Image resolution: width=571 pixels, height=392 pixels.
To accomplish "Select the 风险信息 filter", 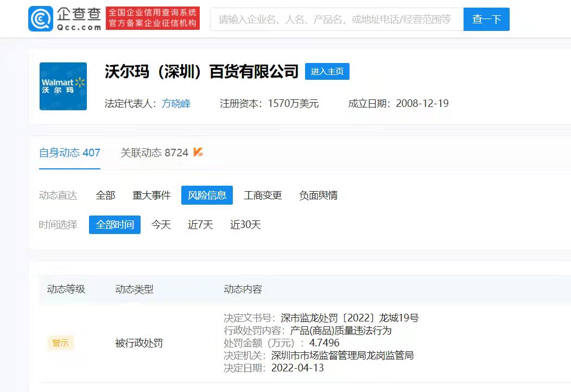I will 207,195.
